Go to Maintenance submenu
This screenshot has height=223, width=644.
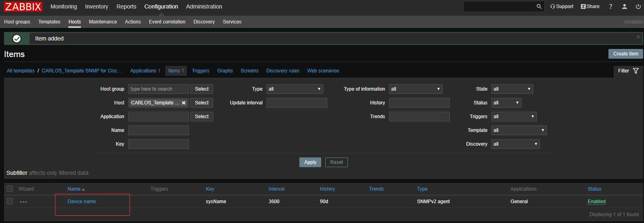[103, 22]
